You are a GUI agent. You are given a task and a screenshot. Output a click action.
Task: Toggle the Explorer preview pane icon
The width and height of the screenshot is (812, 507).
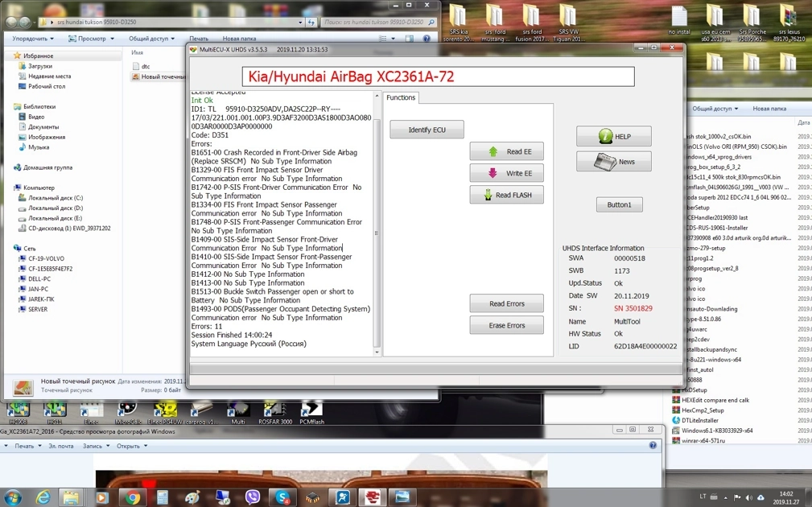pyautogui.click(x=410, y=39)
